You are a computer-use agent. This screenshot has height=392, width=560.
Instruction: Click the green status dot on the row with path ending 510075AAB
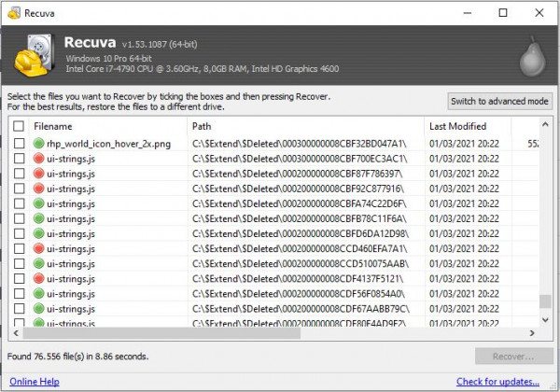point(38,263)
